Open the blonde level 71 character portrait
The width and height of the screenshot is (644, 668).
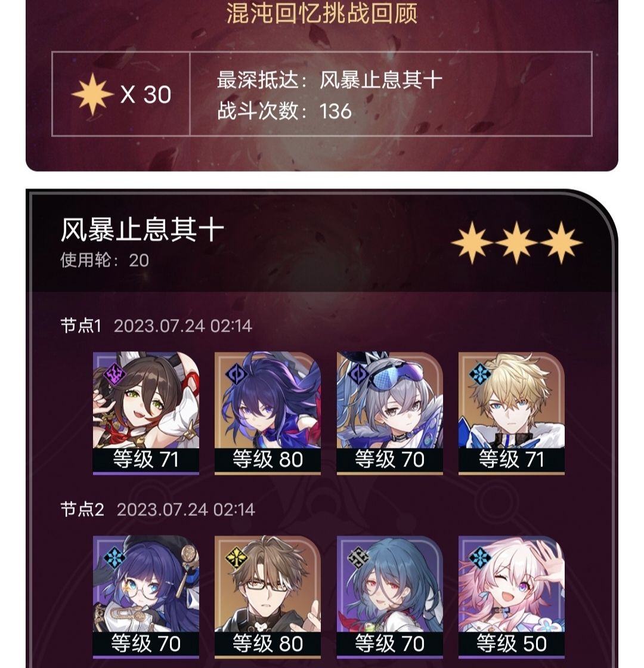tap(512, 413)
